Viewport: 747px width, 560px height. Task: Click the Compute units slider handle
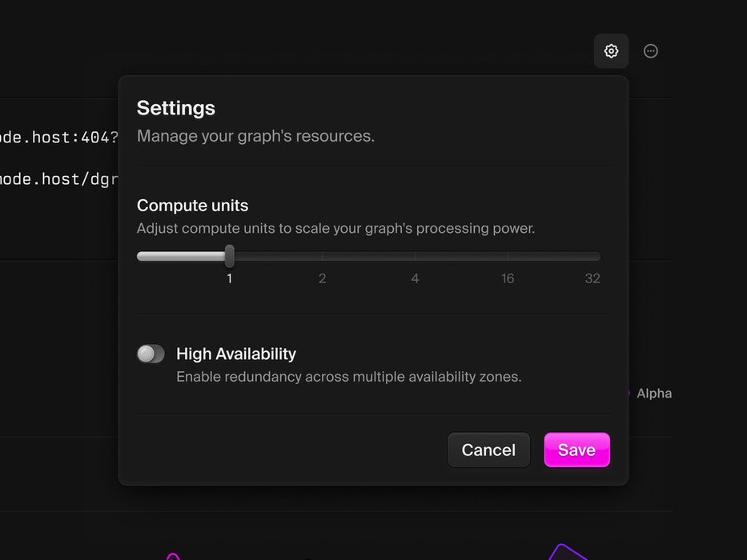[230, 256]
